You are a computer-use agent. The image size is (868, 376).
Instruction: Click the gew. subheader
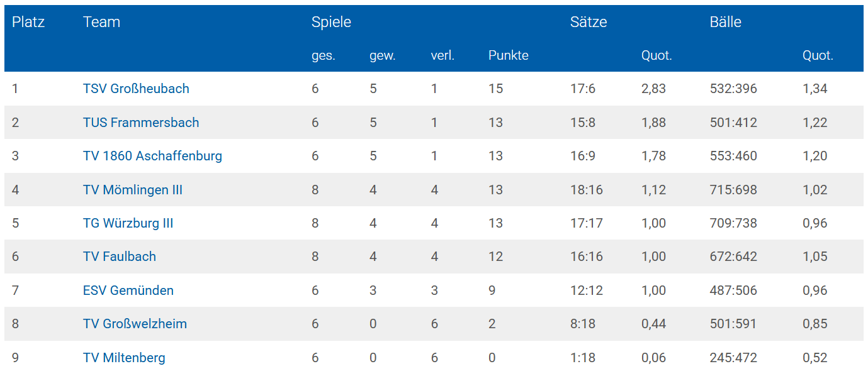click(x=382, y=55)
